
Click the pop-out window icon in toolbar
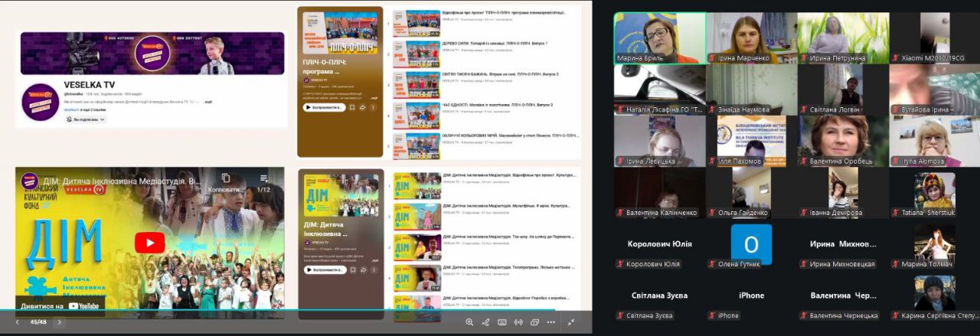pos(534,322)
